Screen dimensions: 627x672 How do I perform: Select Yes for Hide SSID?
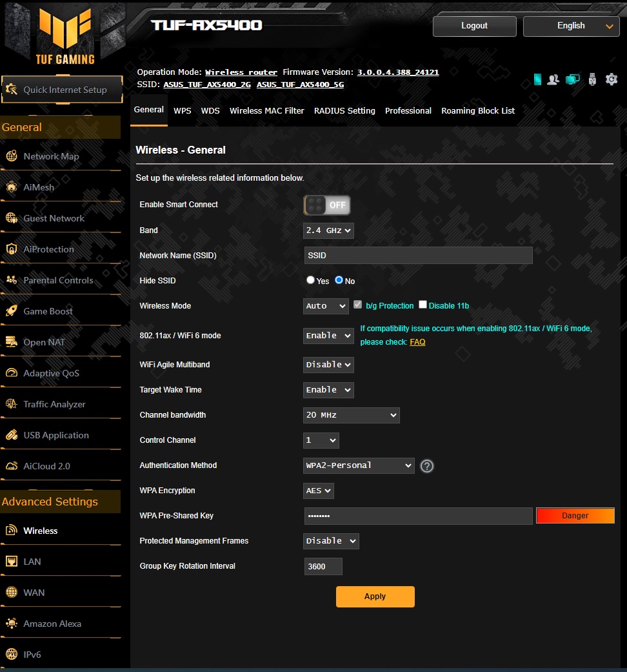tap(311, 280)
